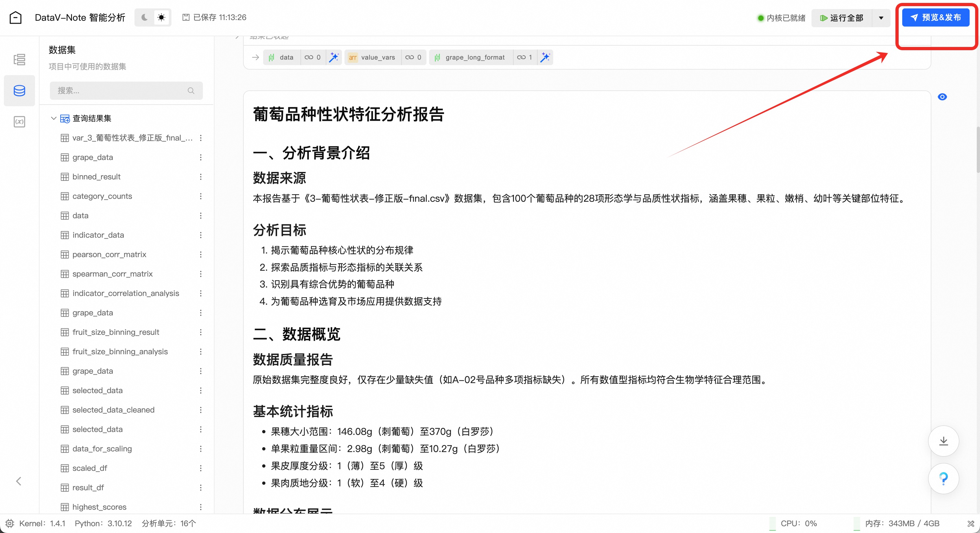Click the kernel settings chip icon

(x=10, y=523)
